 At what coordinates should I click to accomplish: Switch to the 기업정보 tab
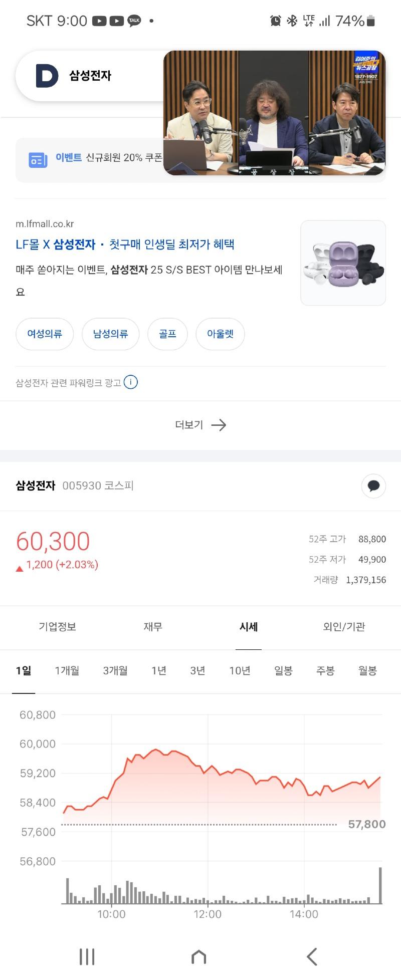58,627
